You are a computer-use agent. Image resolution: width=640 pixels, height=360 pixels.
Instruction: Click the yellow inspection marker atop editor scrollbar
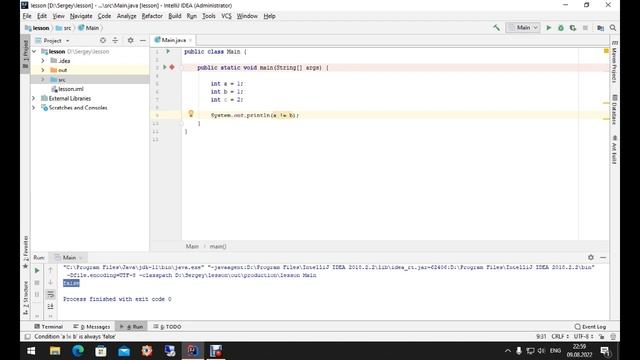[606, 51]
